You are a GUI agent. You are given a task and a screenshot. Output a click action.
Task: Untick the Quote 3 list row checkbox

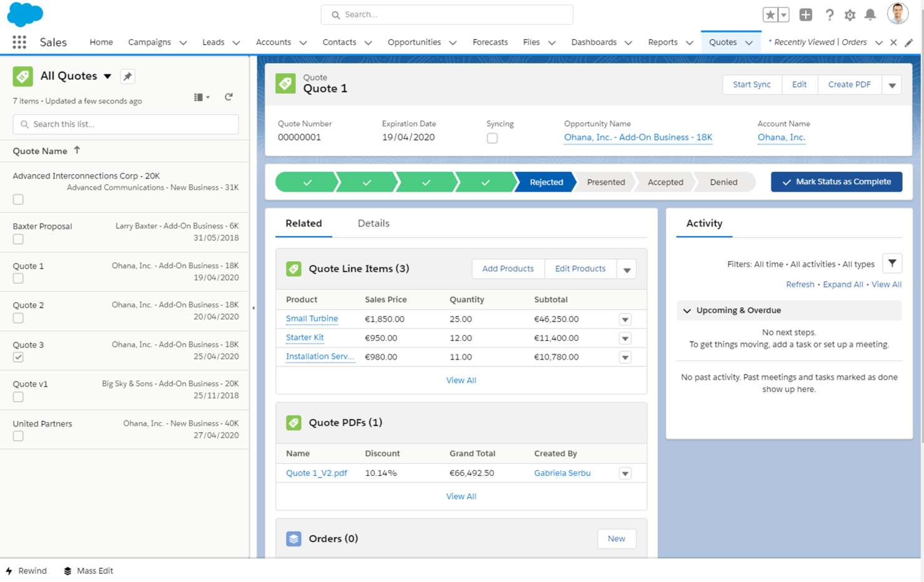click(18, 357)
